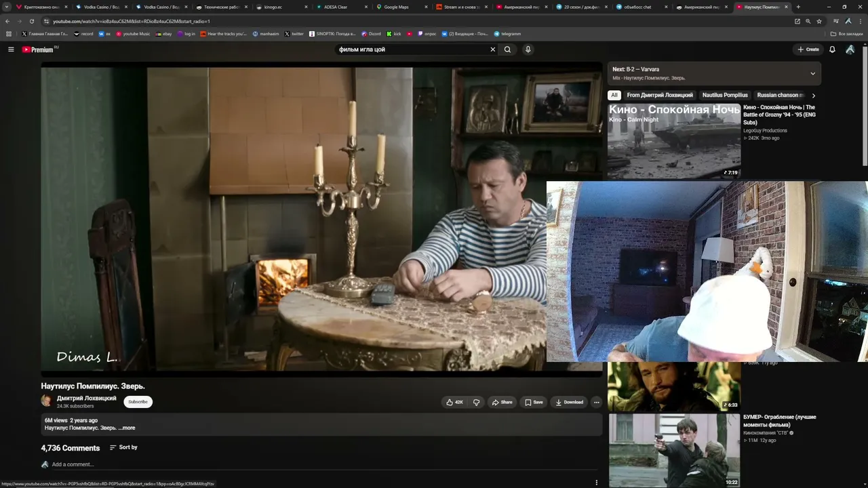Viewport: 868px width, 488px height.
Task: Clear the search query with the X
Action: (x=493, y=49)
